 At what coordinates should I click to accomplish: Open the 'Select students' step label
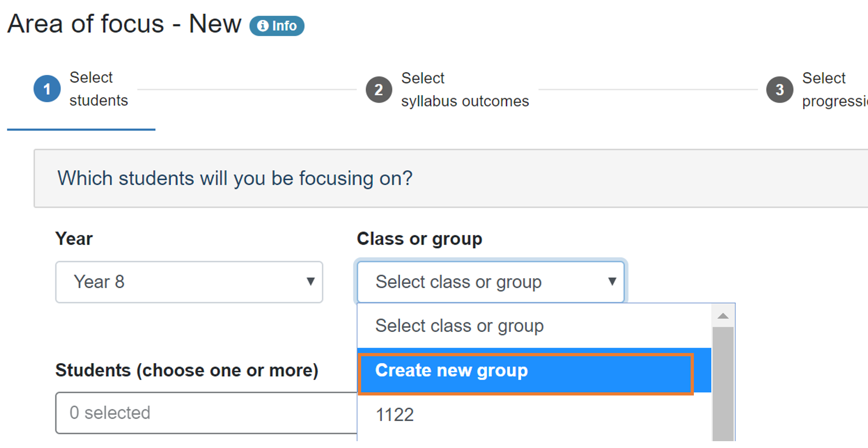point(98,89)
